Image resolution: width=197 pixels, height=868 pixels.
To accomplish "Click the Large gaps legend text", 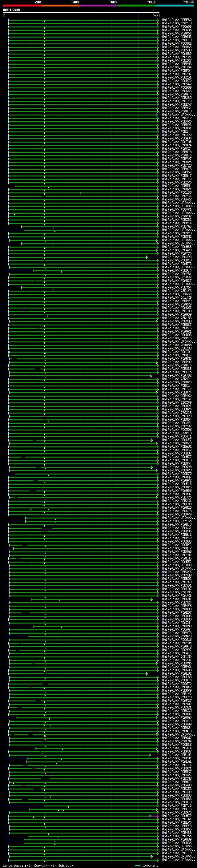I will (38, 865).
